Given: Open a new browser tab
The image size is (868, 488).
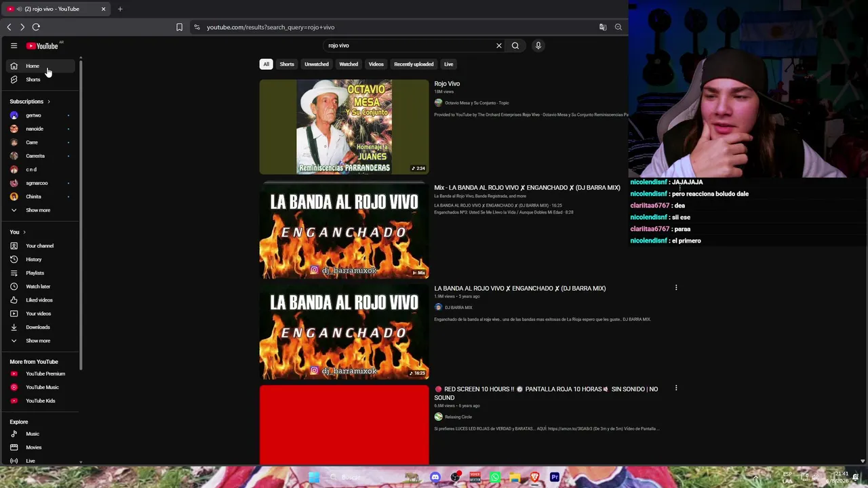Looking at the screenshot, I should [120, 9].
